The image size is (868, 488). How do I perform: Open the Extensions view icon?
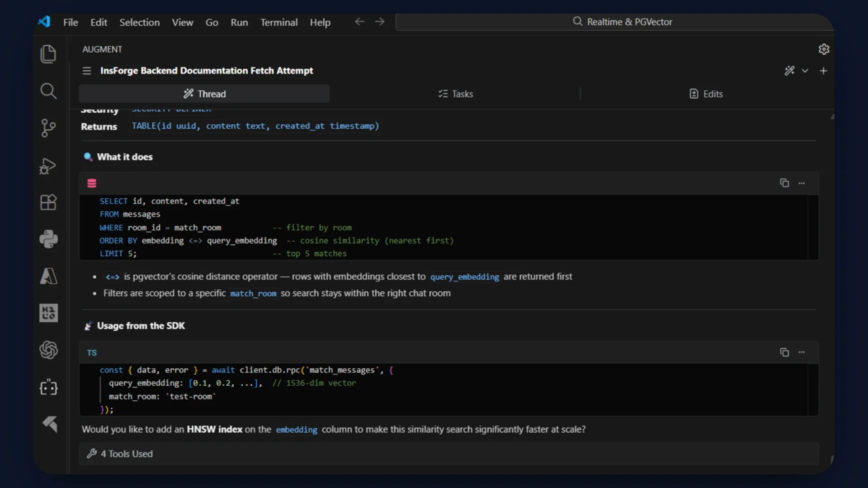point(48,202)
